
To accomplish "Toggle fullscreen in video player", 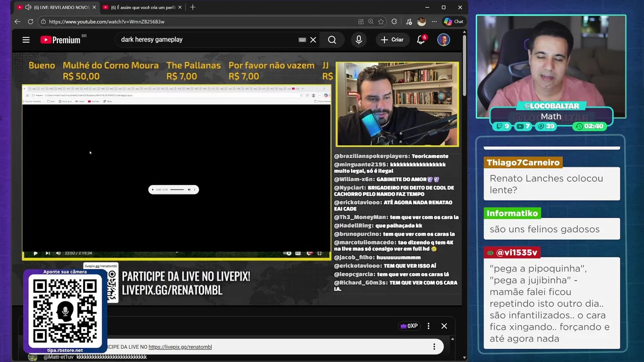I will click(x=319, y=253).
